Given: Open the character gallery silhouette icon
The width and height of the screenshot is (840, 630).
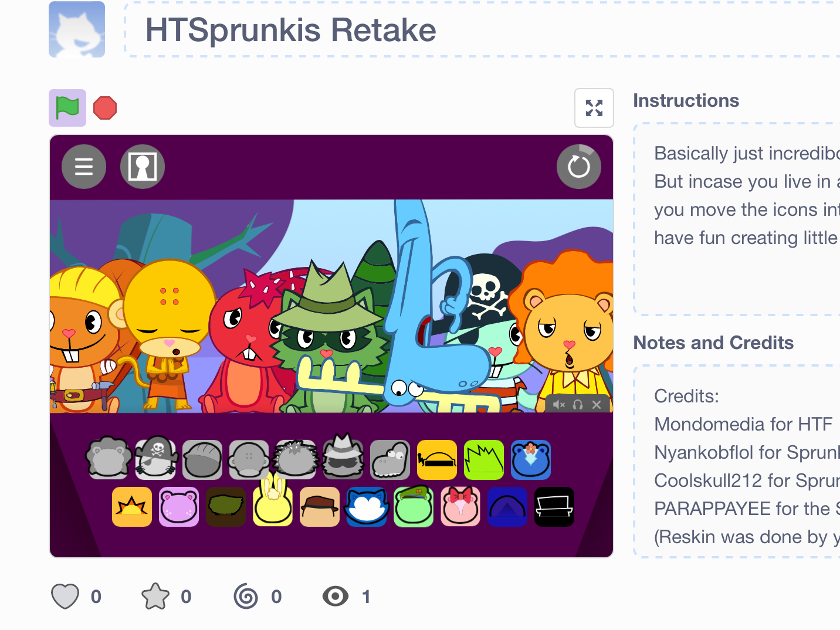Looking at the screenshot, I should (143, 167).
